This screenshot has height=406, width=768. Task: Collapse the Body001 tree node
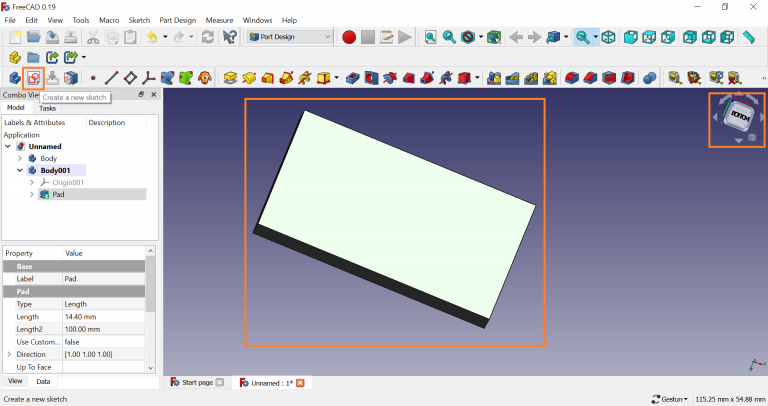point(20,170)
